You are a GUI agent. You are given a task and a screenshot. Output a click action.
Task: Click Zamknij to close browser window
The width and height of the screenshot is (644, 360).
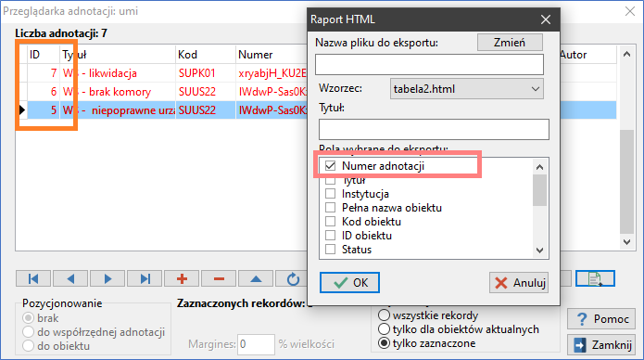click(x=601, y=345)
